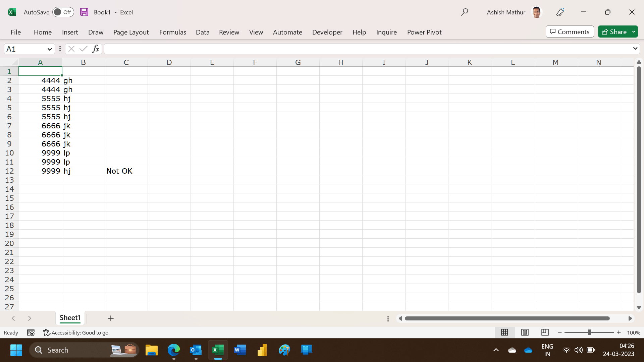Click horizontal scroll left arrow
The width and height of the screenshot is (644, 362).
(x=400, y=318)
